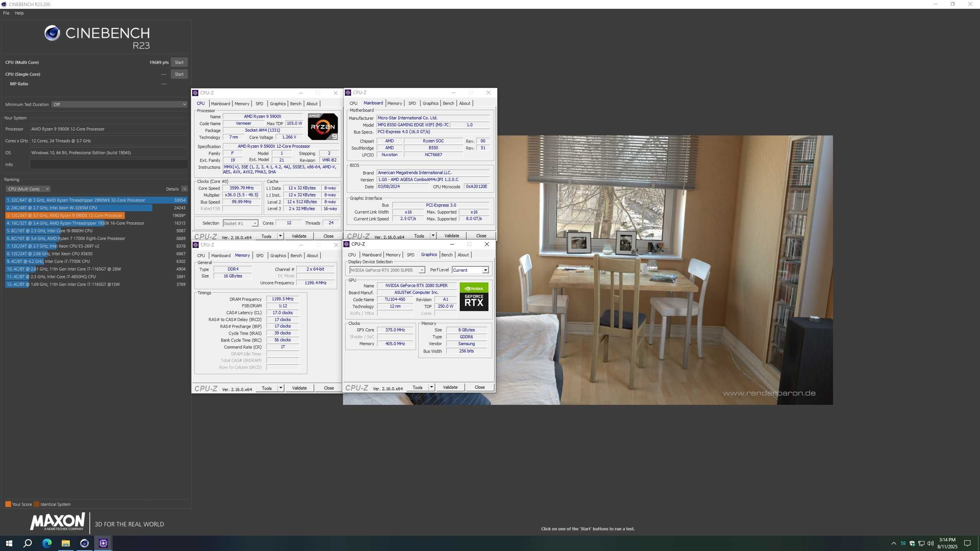This screenshot has height=551, width=980.
Task: Open Tools dropdown arrow in CPU tab window
Action: 280,236
